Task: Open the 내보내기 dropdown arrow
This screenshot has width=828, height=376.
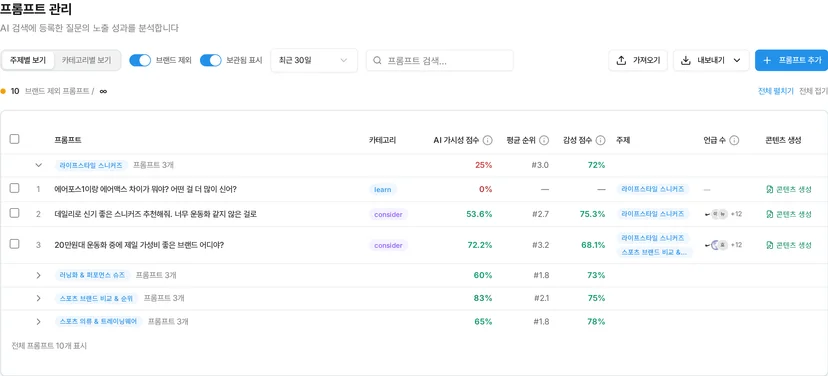Action: tap(737, 60)
